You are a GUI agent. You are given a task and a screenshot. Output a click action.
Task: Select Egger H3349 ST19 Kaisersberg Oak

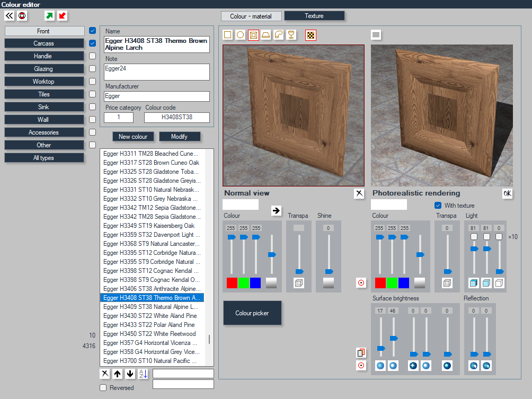(152, 226)
